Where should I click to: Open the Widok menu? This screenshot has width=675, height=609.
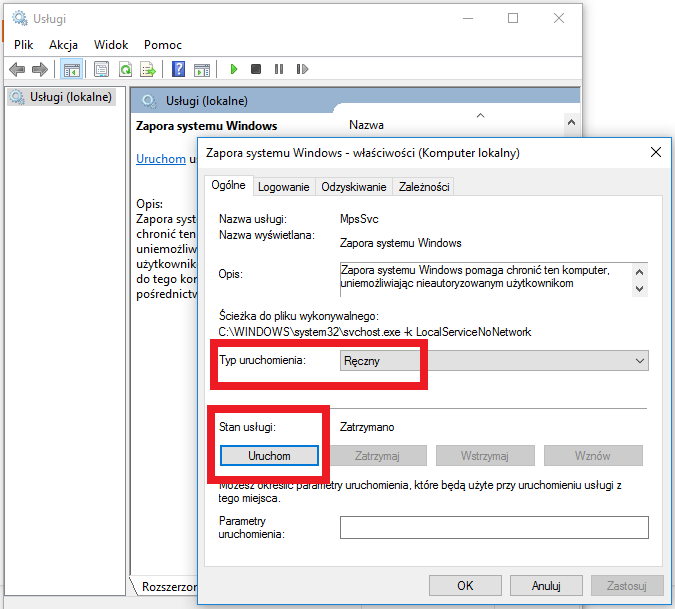[111, 45]
